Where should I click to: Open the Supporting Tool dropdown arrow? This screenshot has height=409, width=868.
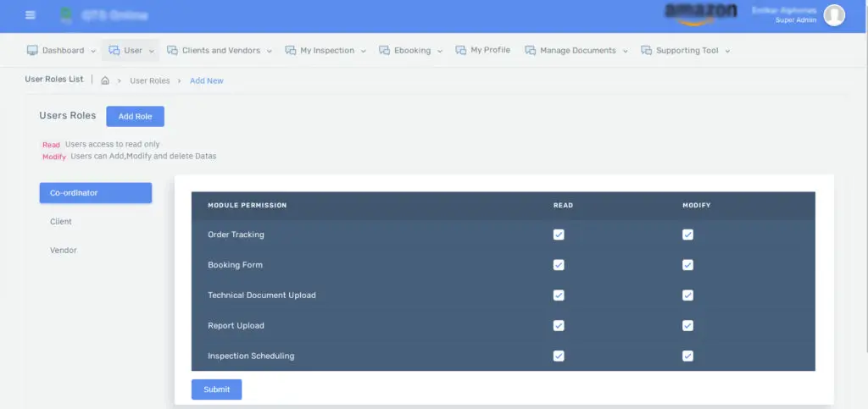(x=727, y=51)
